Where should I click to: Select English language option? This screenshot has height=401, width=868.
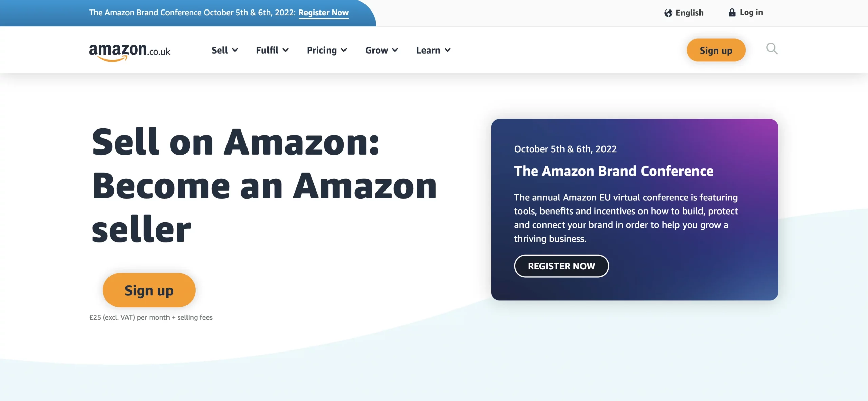[684, 12]
